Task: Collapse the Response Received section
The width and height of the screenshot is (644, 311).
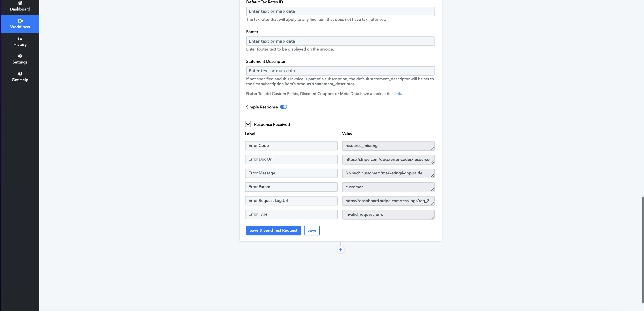Action: [x=248, y=124]
